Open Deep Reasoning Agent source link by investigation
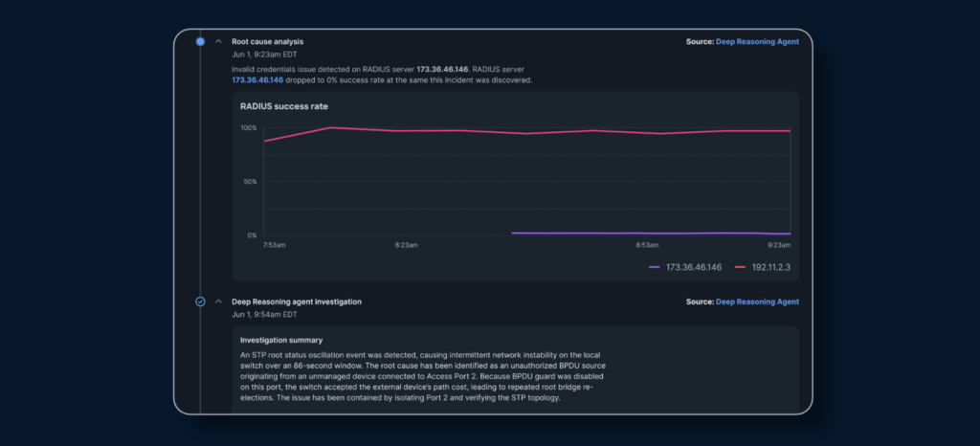The width and height of the screenshot is (980, 446). 757,301
